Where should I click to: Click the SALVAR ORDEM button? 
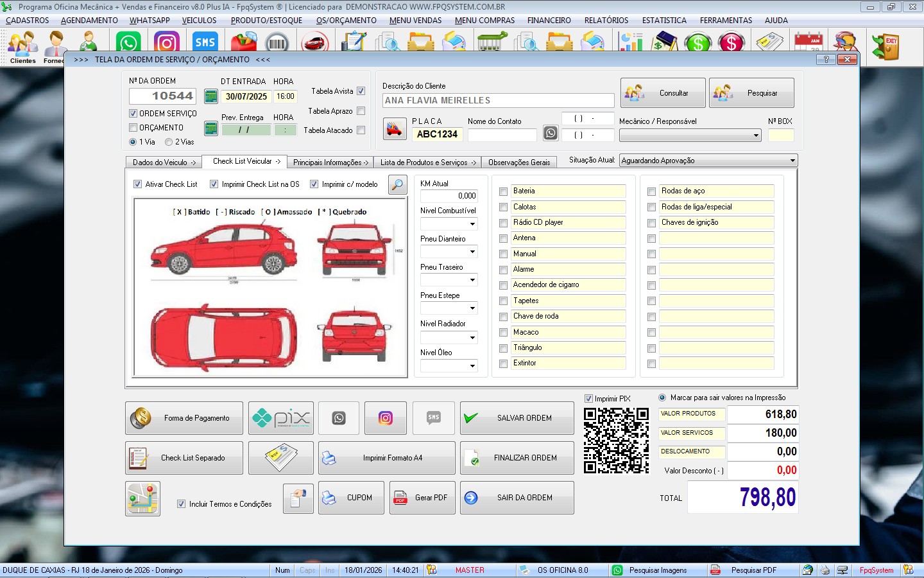[x=517, y=418]
